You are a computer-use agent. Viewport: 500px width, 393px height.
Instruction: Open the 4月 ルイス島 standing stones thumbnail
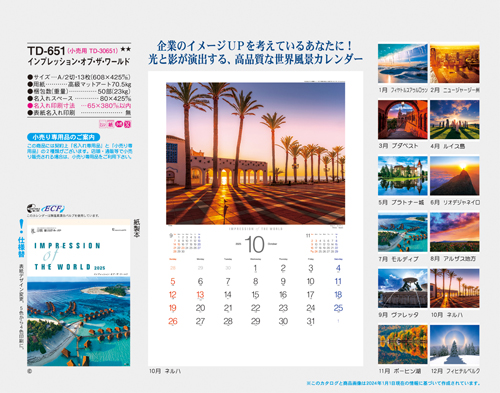tap(455, 120)
